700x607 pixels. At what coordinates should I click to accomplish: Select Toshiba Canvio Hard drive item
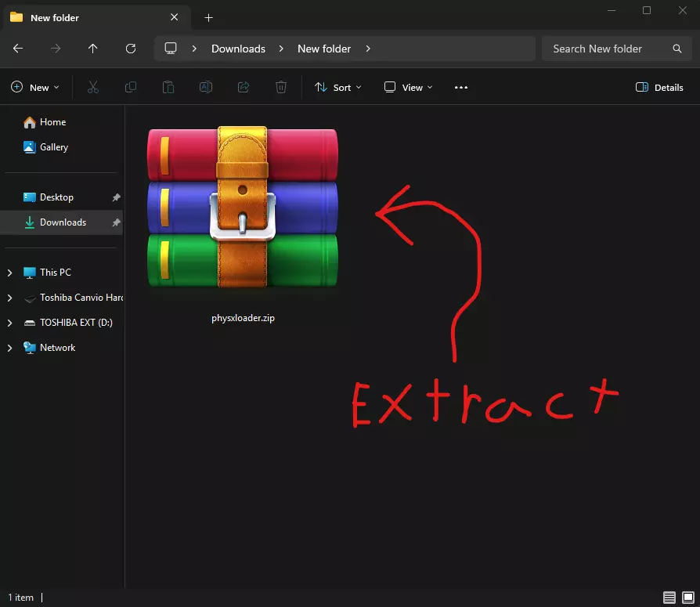pyautogui.click(x=61, y=298)
